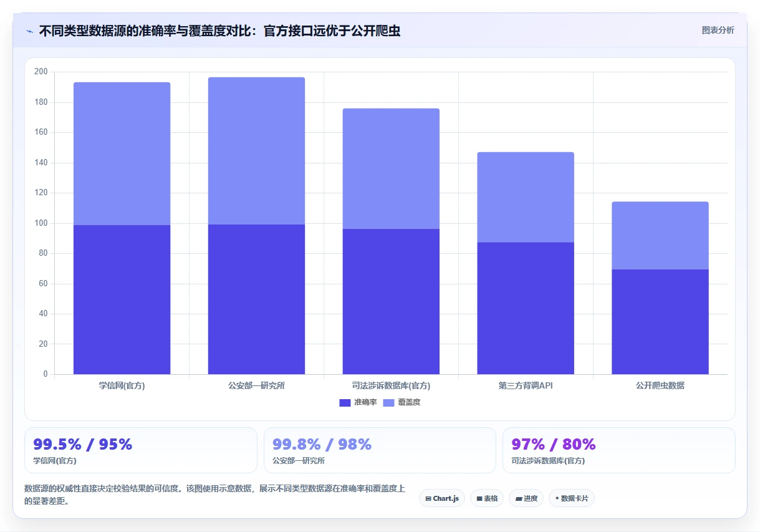This screenshot has height=532, width=760.
Task: Click the 图表分析 label at top right
Action: (x=718, y=30)
